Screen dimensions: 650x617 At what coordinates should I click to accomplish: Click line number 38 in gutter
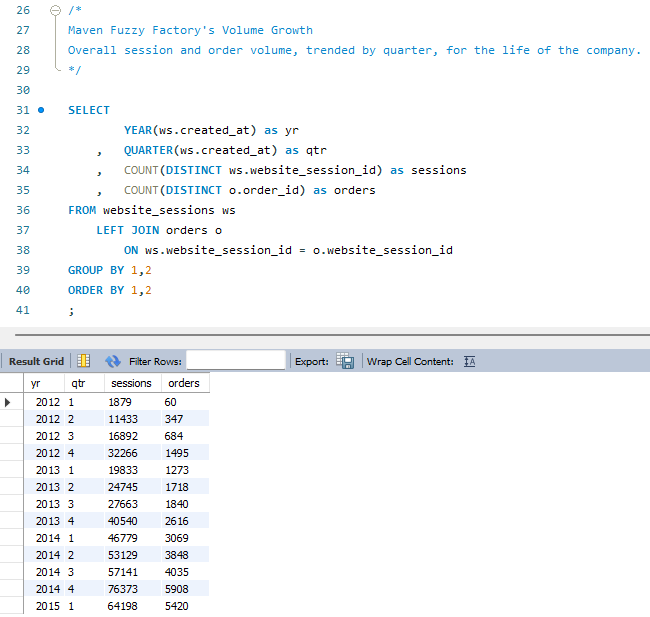(23, 250)
